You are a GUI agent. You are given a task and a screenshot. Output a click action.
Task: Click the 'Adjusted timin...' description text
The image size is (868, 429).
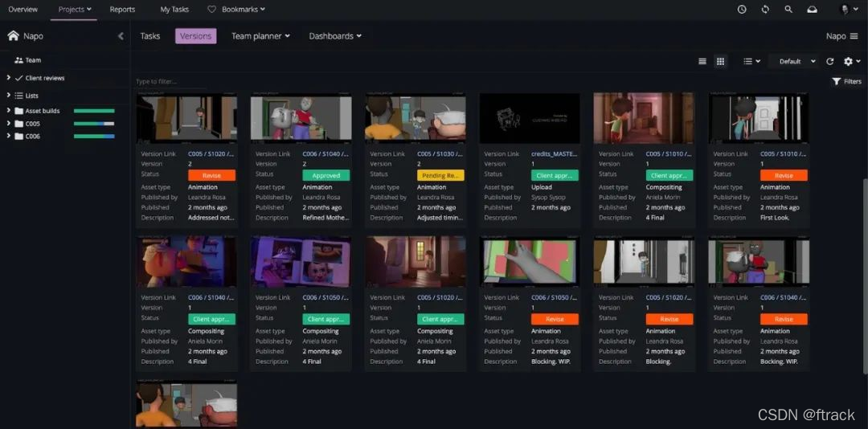[x=440, y=218]
